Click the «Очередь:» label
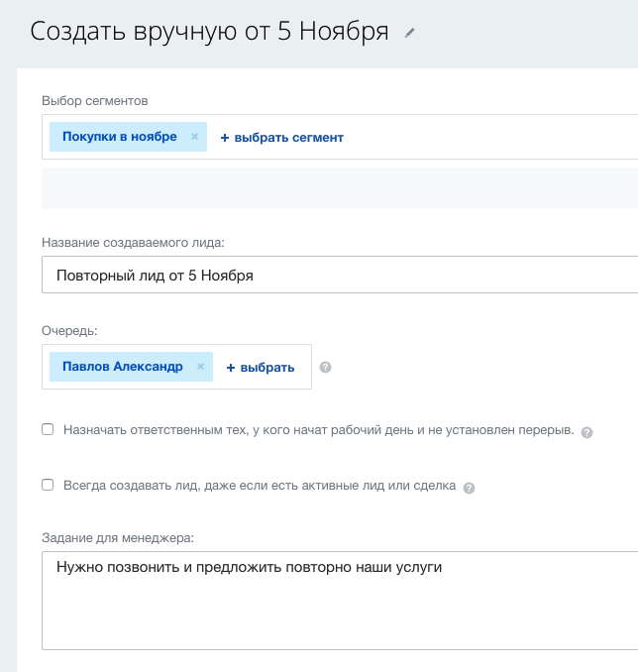Image resolution: width=638 pixels, height=672 pixels. (x=69, y=331)
